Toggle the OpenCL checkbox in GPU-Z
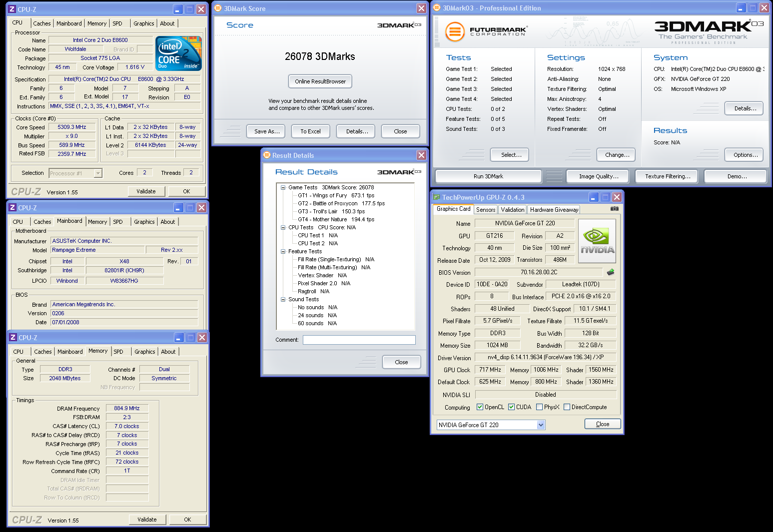Screen dimensions: 773x532 coord(480,407)
